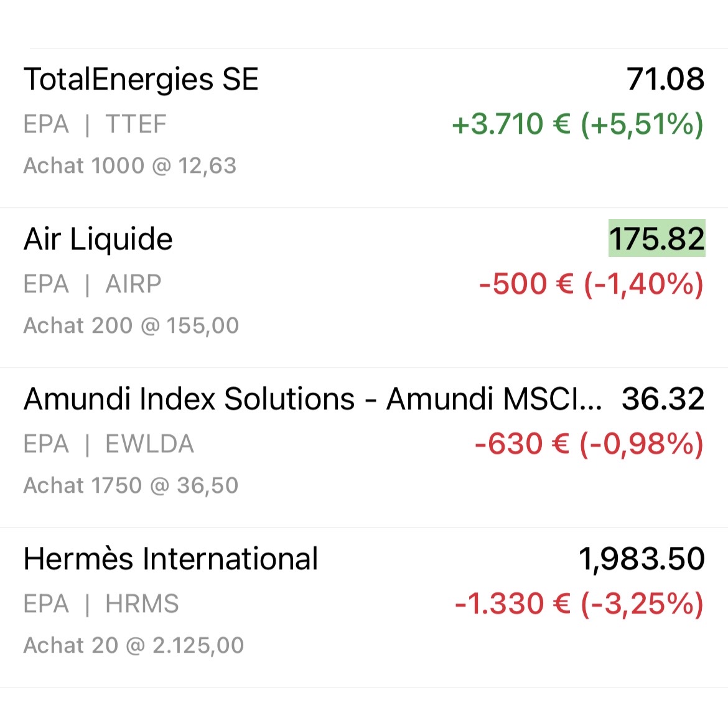Viewport: 728px width, 728px height.
Task: Click the Hermès price 1,983.50
Action: click(641, 559)
